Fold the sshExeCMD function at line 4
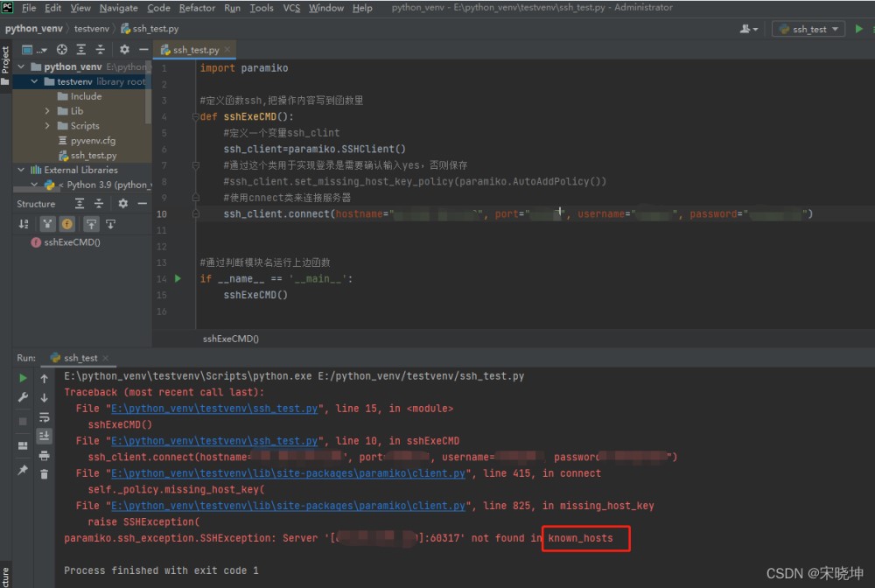The image size is (875, 588). [196, 116]
